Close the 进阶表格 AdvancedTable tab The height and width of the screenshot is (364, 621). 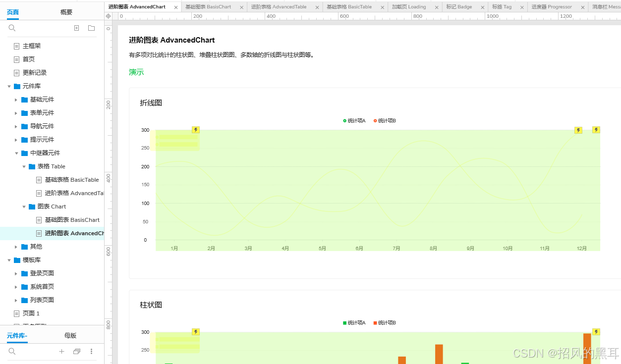coord(317,7)
